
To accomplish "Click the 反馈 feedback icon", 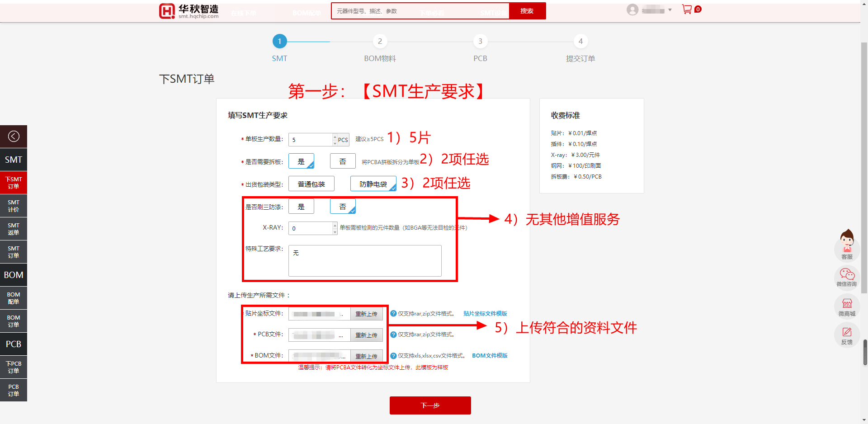I will [x=847, y=335].
